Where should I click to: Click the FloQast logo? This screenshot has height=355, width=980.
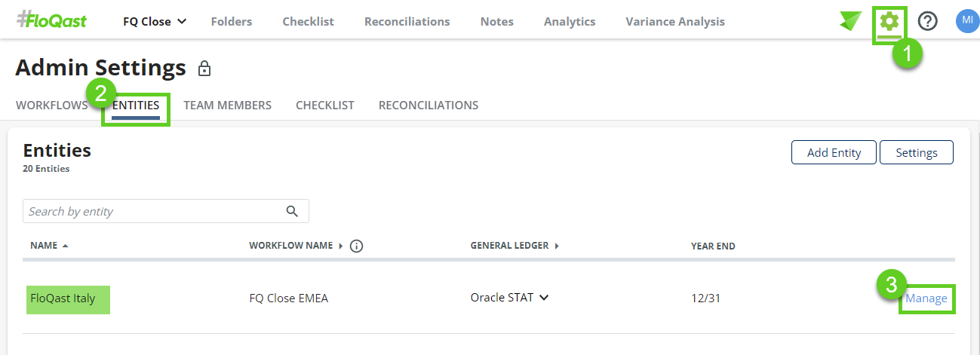point(51,21)
